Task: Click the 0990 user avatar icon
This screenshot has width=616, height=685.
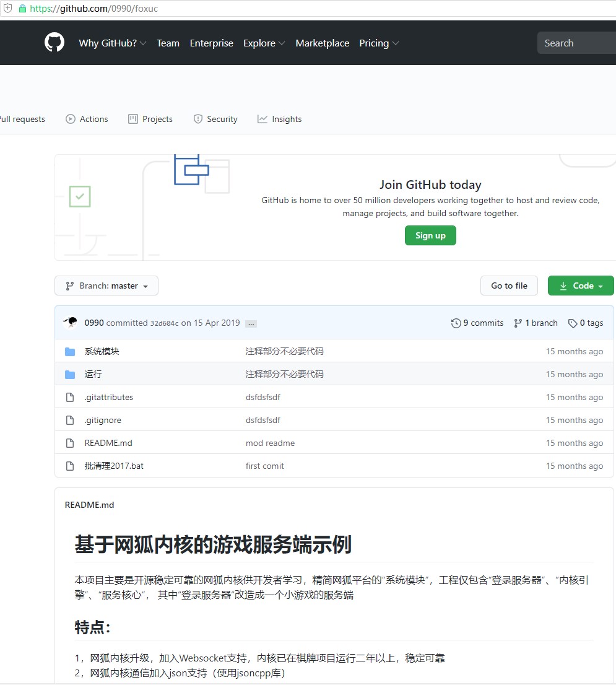Action: coord(71,323)
